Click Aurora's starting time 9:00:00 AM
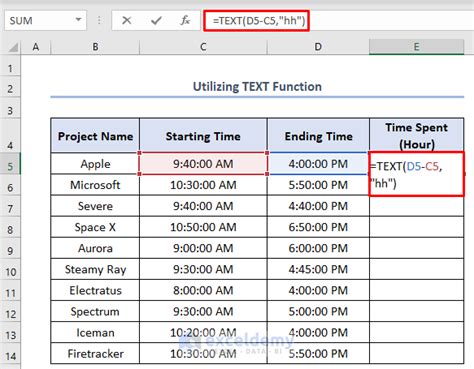The width and height of the screenshot is (474, 369). pos(203,248)
